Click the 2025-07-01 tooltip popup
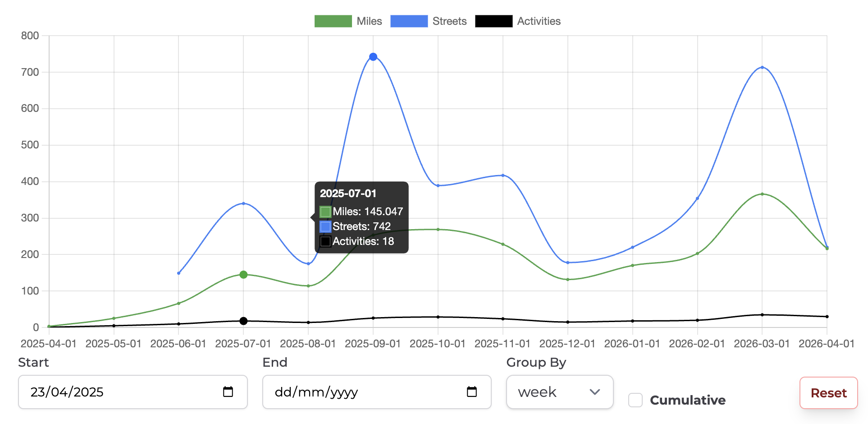 click(361, 217)
